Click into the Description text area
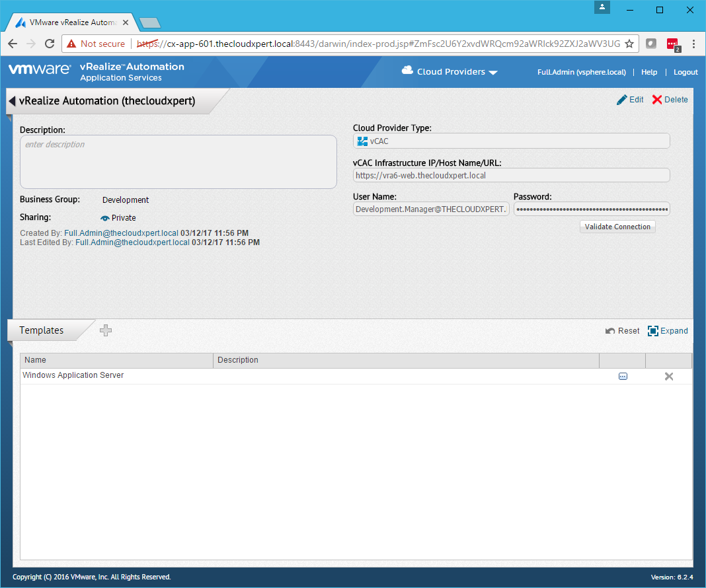Image resolution: width=706 pixels, height=588 pixels. (178, 162)
